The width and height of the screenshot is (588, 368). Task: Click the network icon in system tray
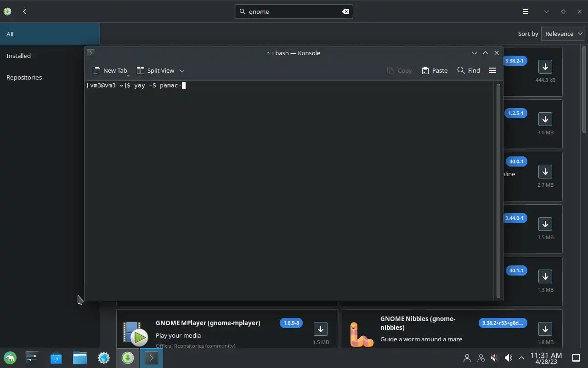point(481,357)
